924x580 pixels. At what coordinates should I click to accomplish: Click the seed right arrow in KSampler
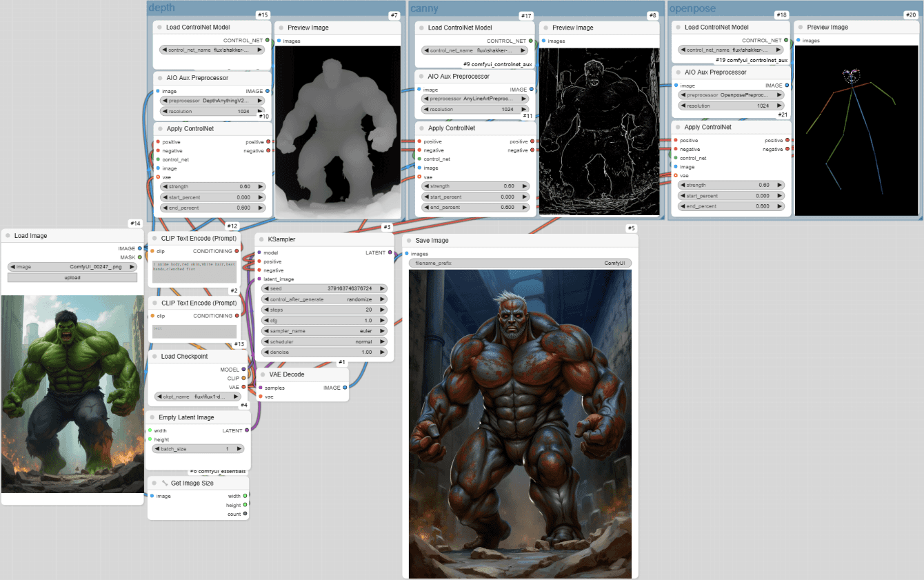tap(383, 288)
